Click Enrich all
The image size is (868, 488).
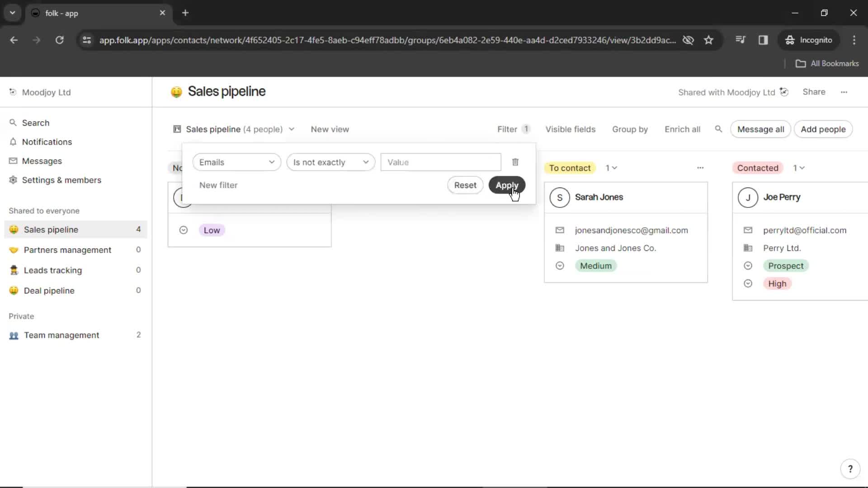[682, 129]
